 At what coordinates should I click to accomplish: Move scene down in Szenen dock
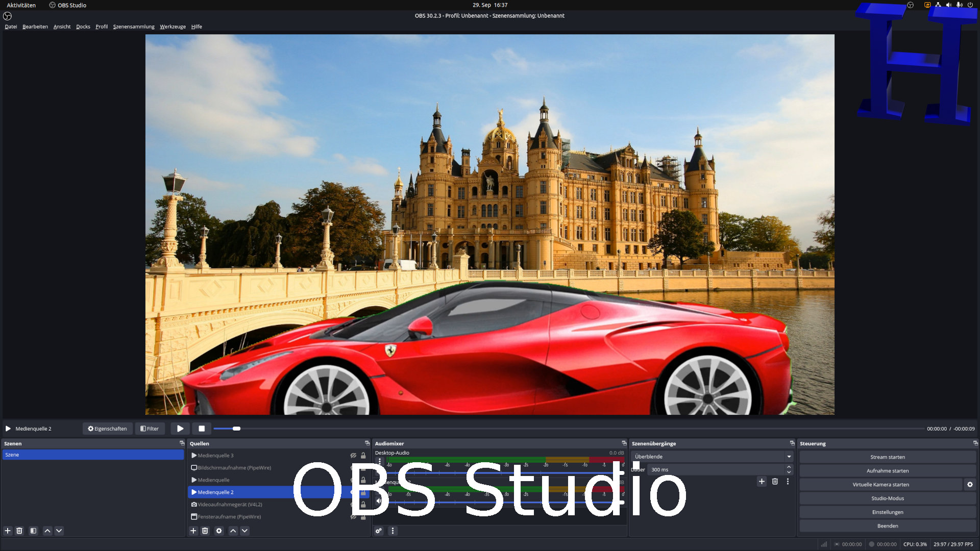[59, 531]
